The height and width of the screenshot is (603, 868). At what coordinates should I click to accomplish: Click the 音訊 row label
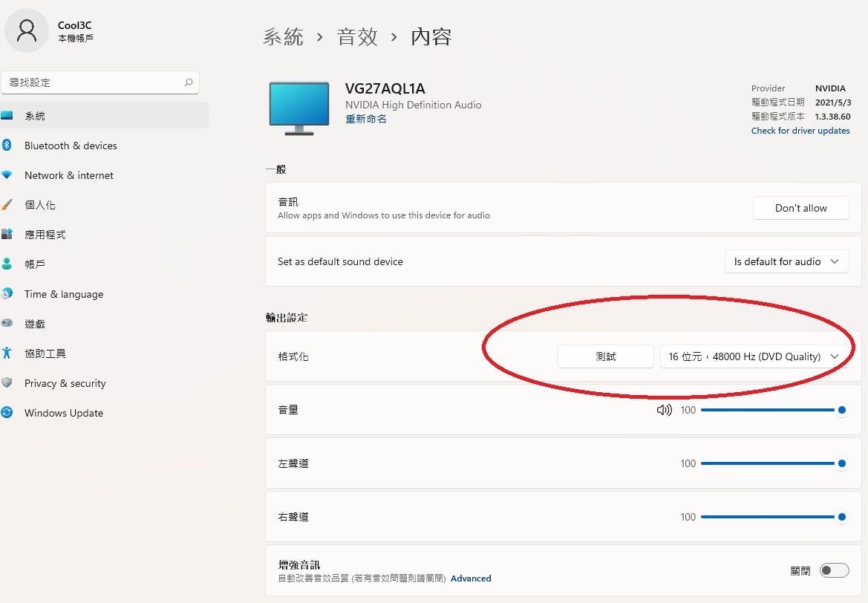point(288,202)
